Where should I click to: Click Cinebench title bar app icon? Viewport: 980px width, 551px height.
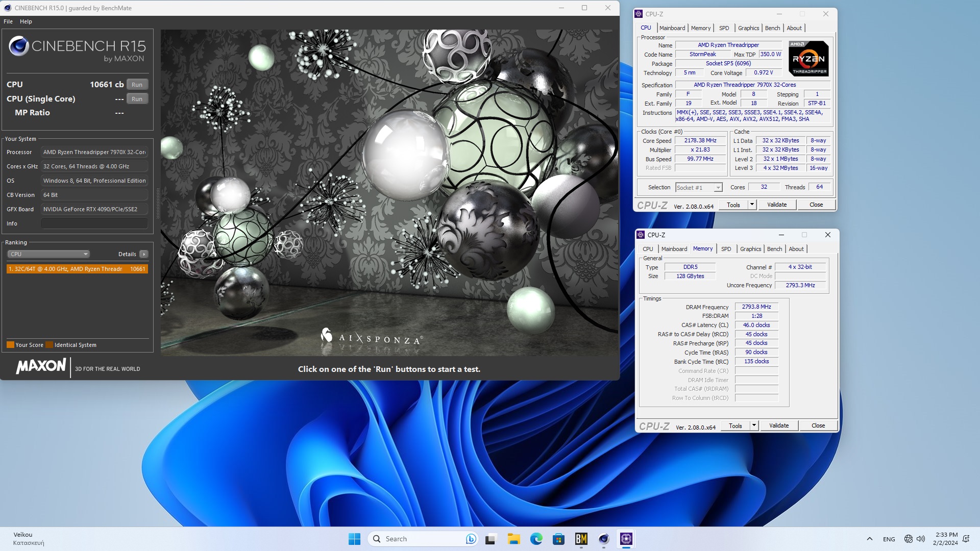[8, 8]
